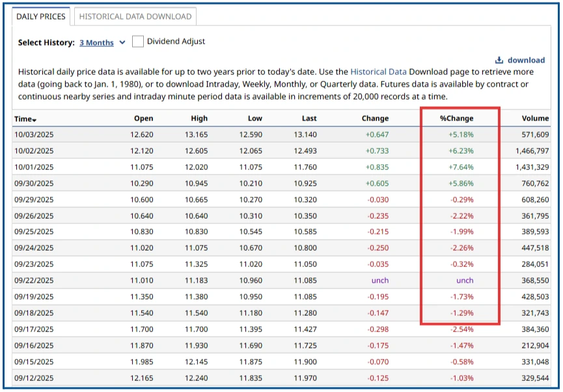Enable the Dividend Adjust checkbox

click(x=137, y=41)
